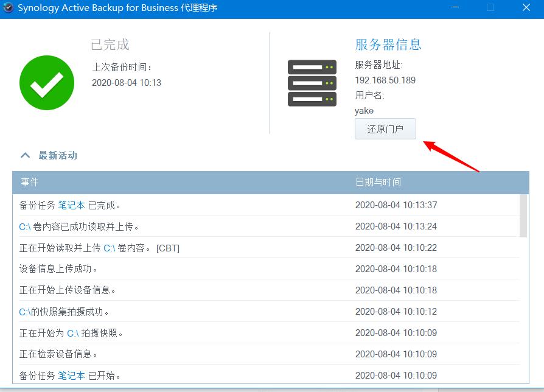Minimize the agent window
Screen dimensions: 544x392
(x=455, y=8)
